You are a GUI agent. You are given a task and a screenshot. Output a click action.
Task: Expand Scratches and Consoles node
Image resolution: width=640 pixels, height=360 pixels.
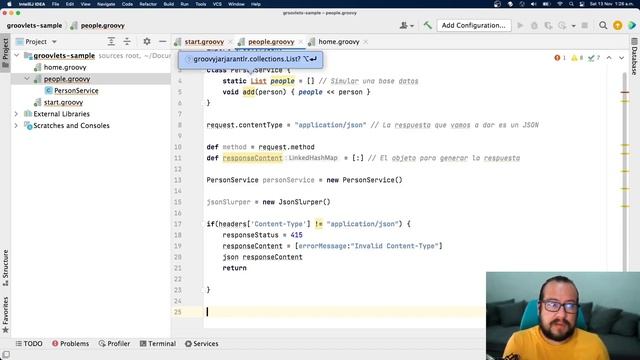(x=16, y=126)
